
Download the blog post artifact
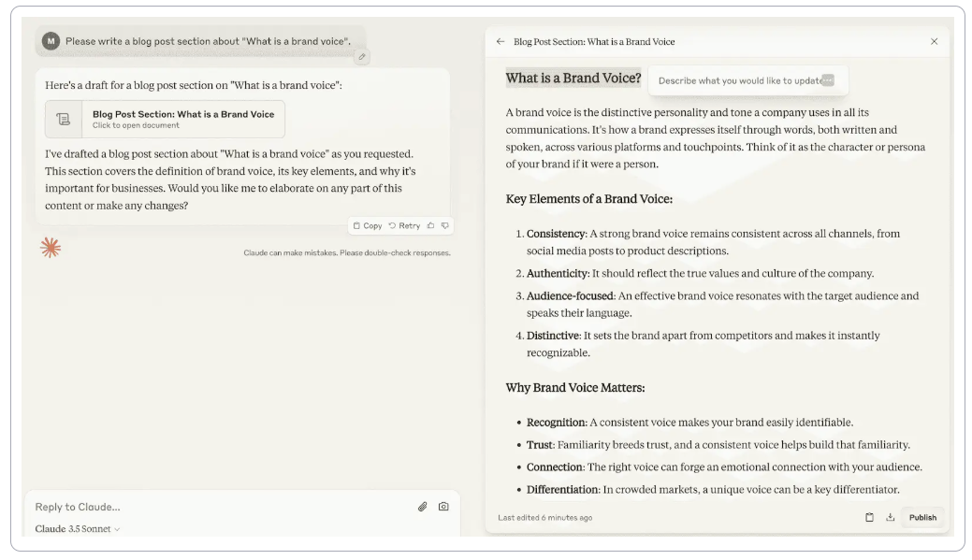tap(890, 517)
